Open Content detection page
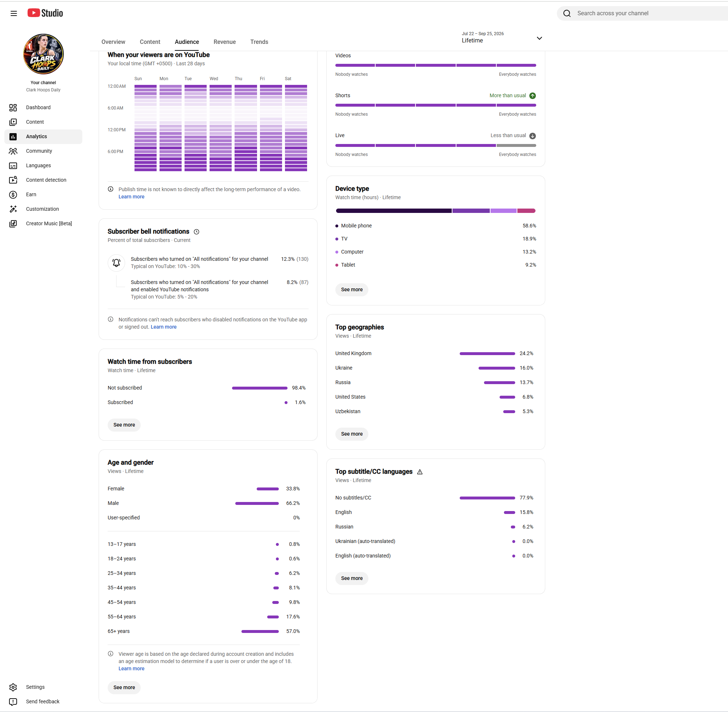 44,180
